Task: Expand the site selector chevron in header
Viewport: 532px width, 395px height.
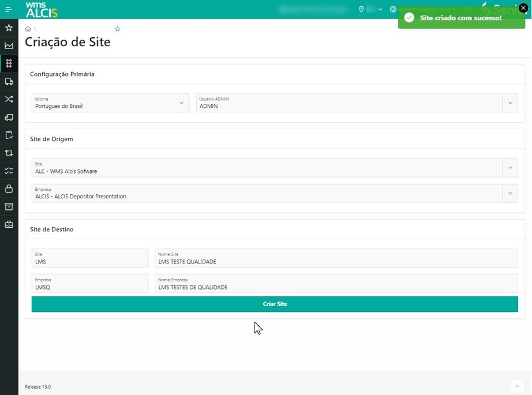Action: pos(380,9)
